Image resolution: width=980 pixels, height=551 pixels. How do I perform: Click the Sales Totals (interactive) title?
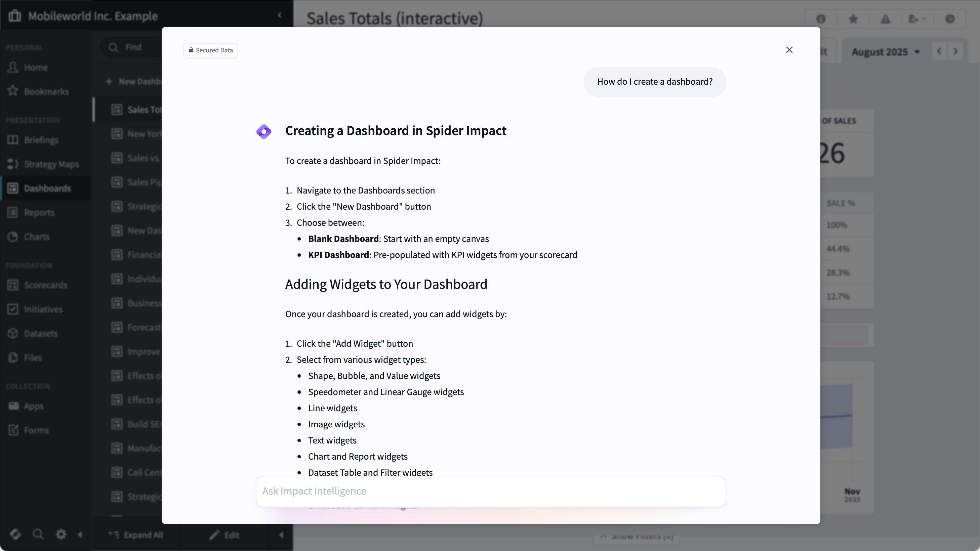pos(395,18)
